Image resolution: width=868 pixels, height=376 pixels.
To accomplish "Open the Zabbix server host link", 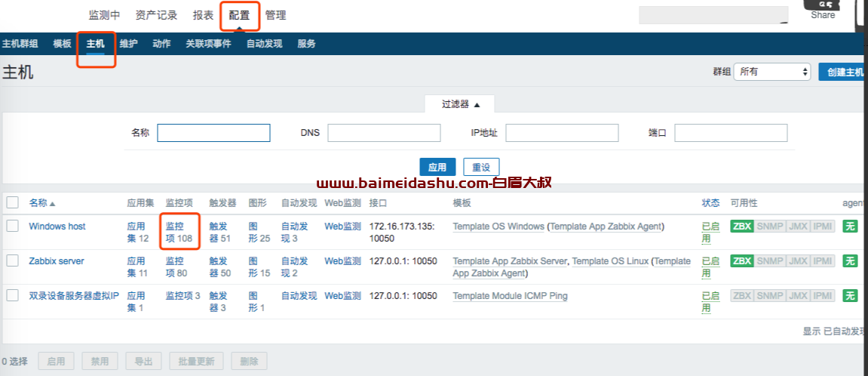I will 57,261.
